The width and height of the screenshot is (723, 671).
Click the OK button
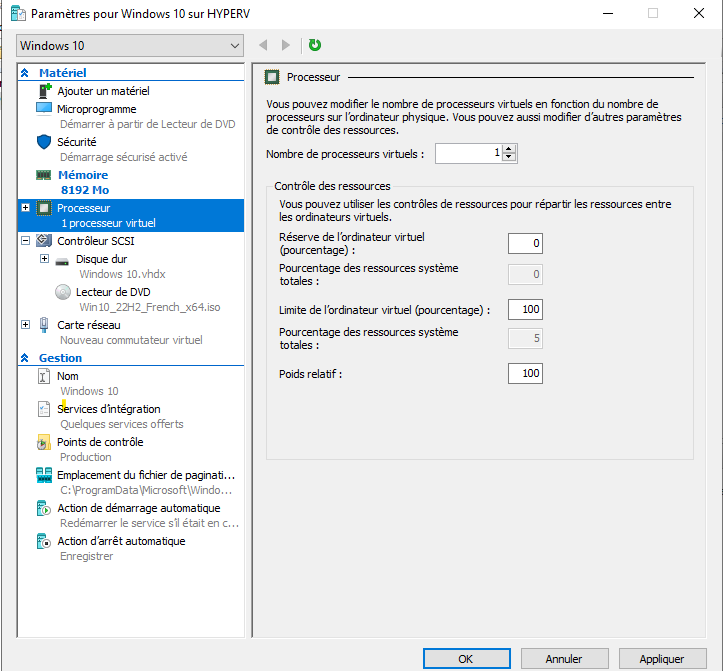pos(466,659)
